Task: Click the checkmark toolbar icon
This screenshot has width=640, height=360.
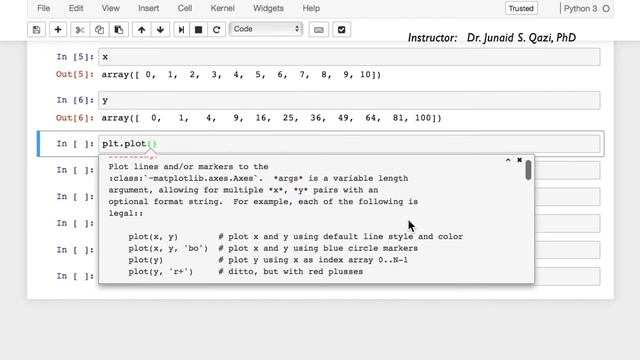Action: 342,29
